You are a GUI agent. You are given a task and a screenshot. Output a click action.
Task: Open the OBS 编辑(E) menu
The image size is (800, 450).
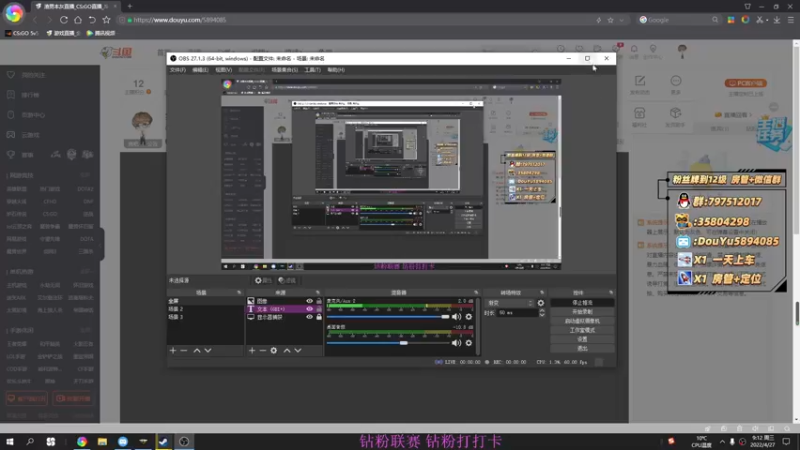point(200,70)
